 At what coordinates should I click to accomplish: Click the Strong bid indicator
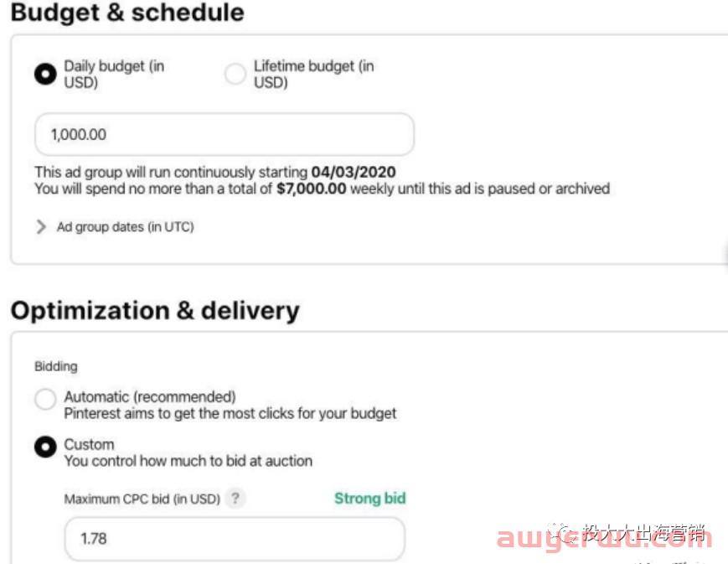[x=370, y=498]
